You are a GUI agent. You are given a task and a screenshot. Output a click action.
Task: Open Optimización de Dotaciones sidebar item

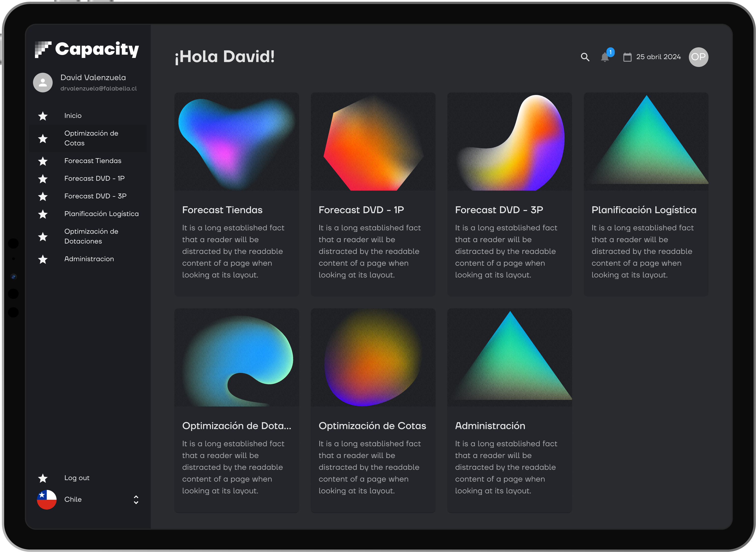coord(91,236)
